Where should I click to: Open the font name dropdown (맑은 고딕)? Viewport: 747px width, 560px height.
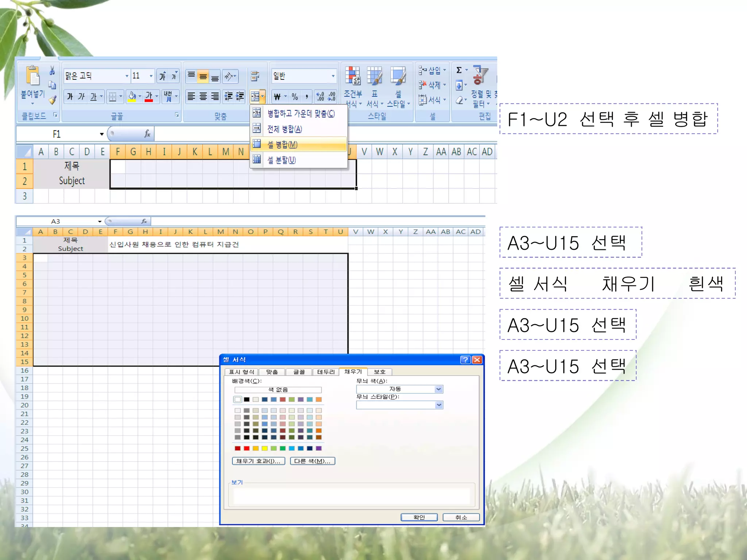click(127, 76)
